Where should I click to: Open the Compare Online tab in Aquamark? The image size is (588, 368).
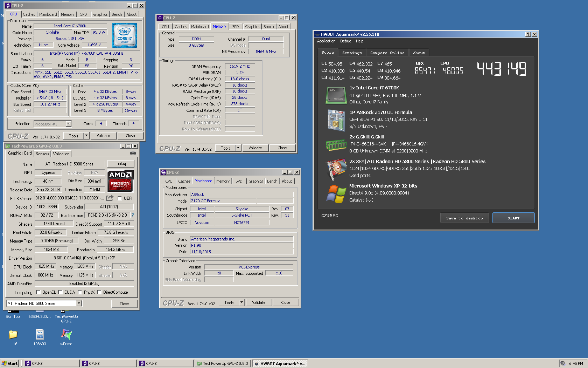387,53
